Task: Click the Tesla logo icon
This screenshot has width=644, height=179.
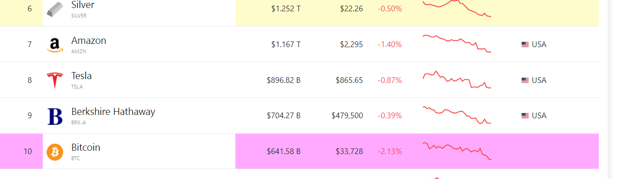Action: click(55, 81)
